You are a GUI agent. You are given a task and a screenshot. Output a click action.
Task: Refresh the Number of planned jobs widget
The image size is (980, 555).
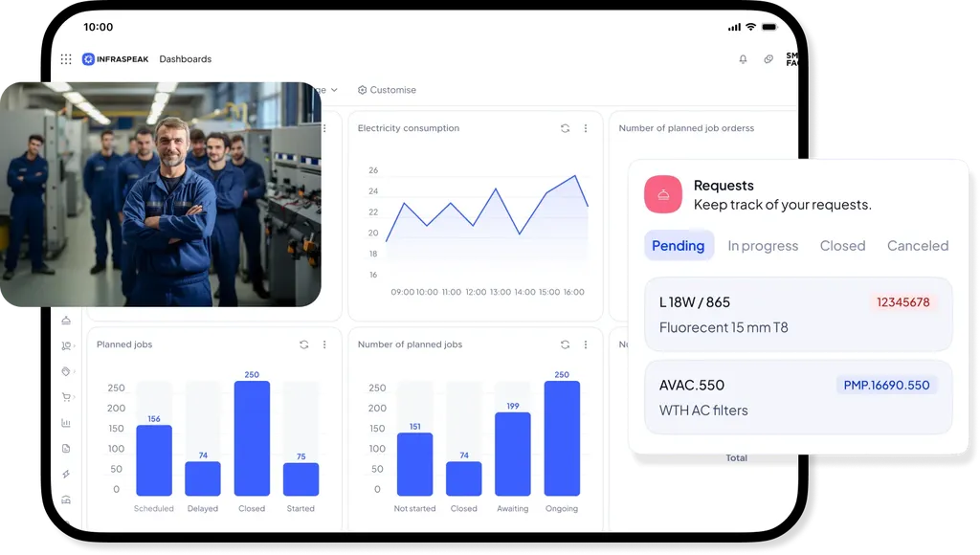[565, 344]
